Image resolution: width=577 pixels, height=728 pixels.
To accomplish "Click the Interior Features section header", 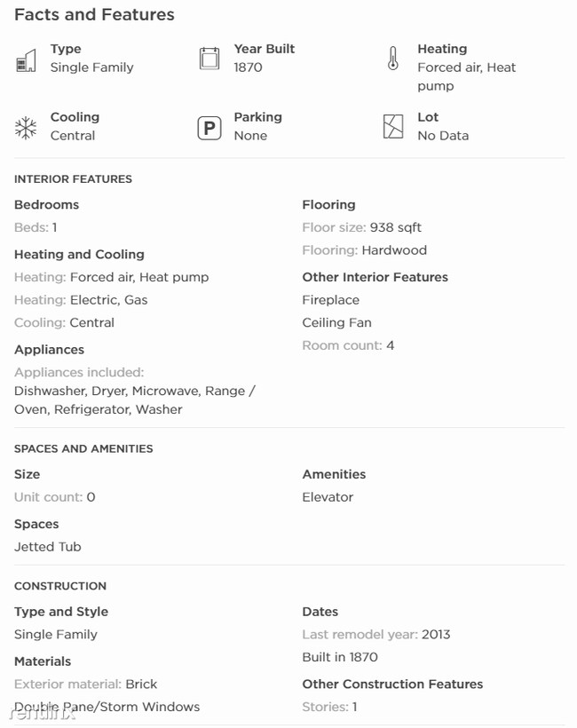I will tap(73, 179).
